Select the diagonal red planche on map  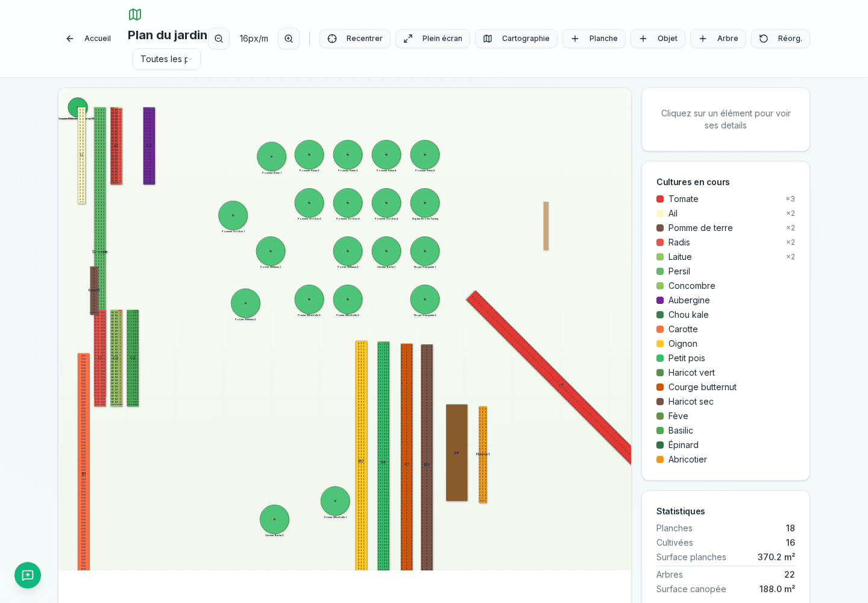[549, 377]
